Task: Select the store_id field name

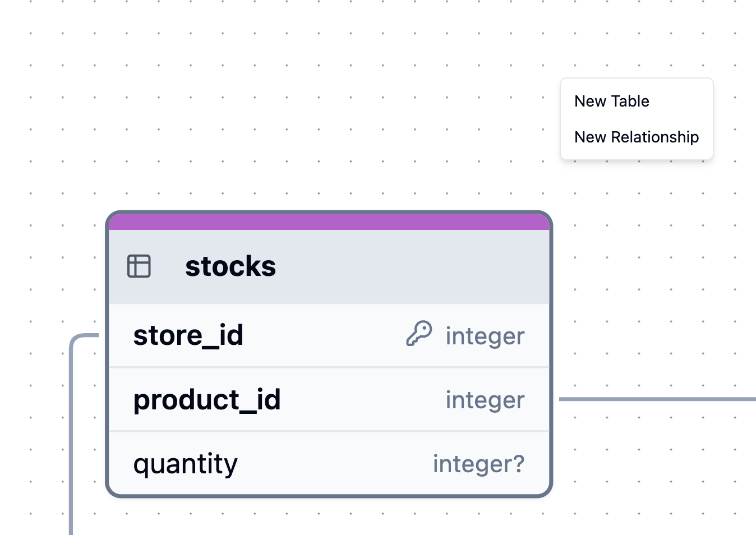Action: click(188, 335)
